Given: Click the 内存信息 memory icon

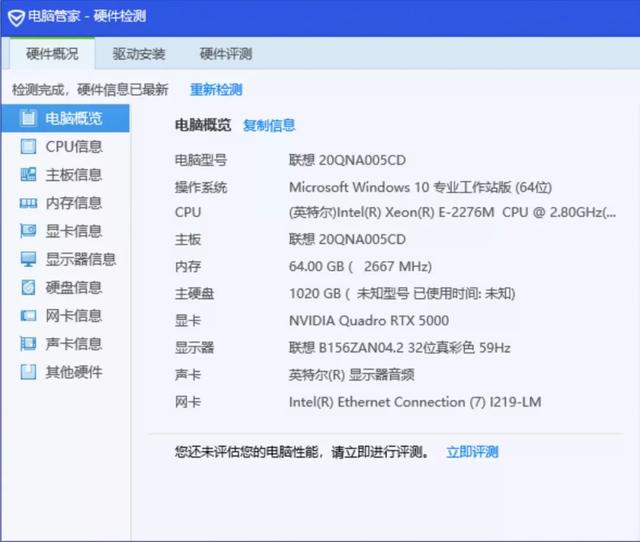Looking at the screenshot, I should (x=28, y=203).
